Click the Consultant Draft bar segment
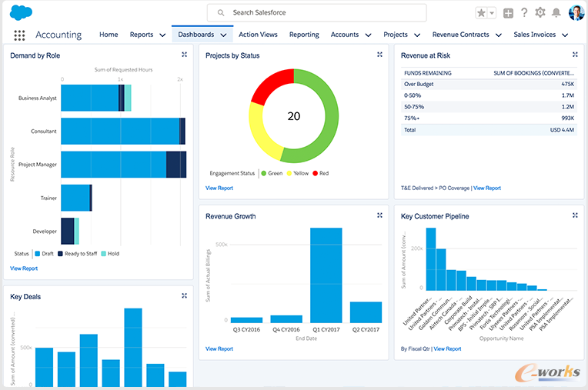Viewport: 588px width, 390px height. [120, 131]
